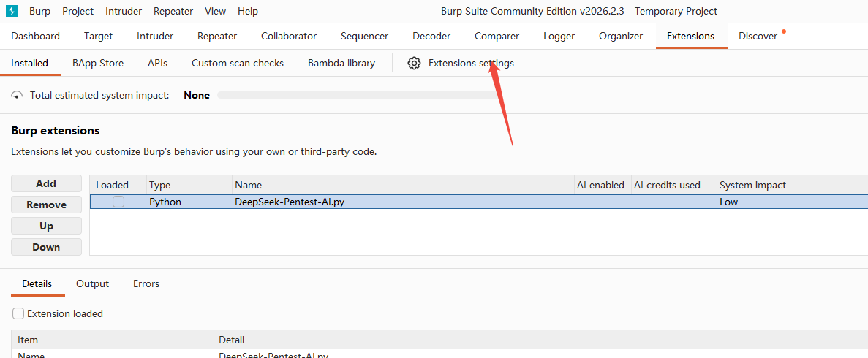Click the Up button
The height and width of the screenshot is (358, 868).
pyautogui.click(x=46, y=226)
